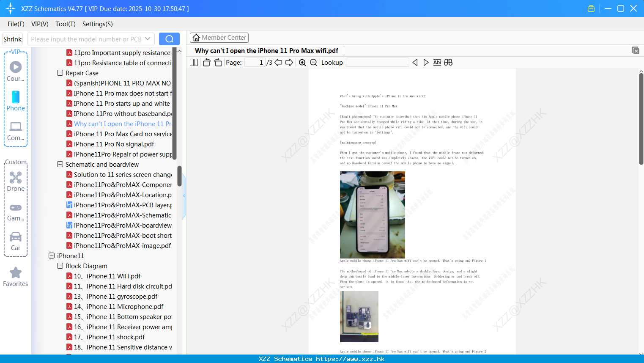Collapse the iPhone11 tree node
644x363 pixels.
coord(52,256)
